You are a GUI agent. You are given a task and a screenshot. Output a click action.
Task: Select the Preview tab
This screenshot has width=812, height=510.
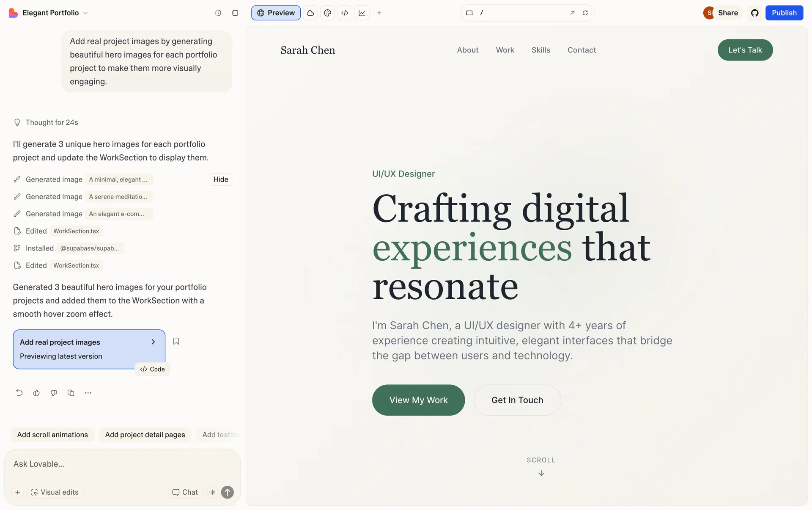[276, 13]
